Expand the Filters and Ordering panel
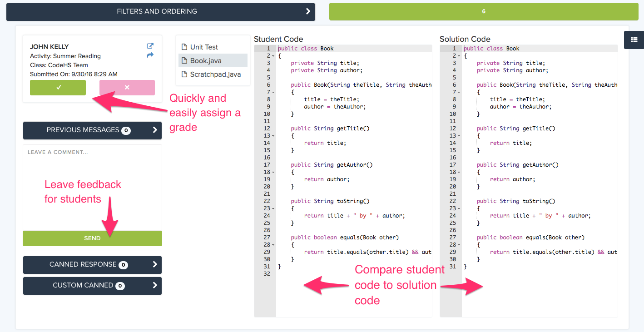Image resolution: width=644 pixels, height=332 pixels. point(161,11)
